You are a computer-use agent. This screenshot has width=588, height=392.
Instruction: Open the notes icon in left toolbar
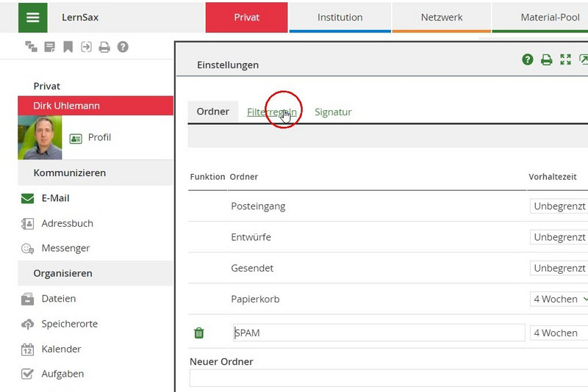(50, 47)
